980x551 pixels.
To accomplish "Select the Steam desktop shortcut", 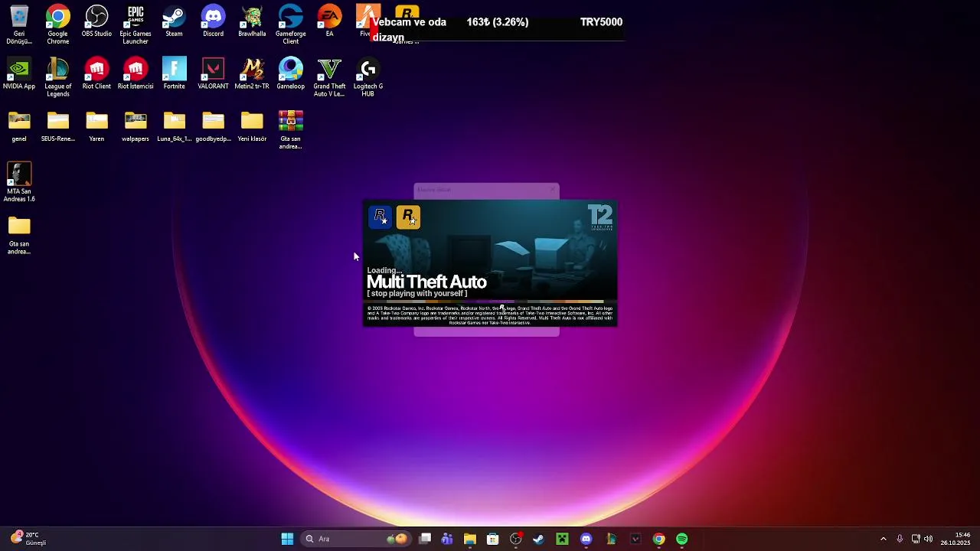I will pyautogui.click(x=174, y=21).
